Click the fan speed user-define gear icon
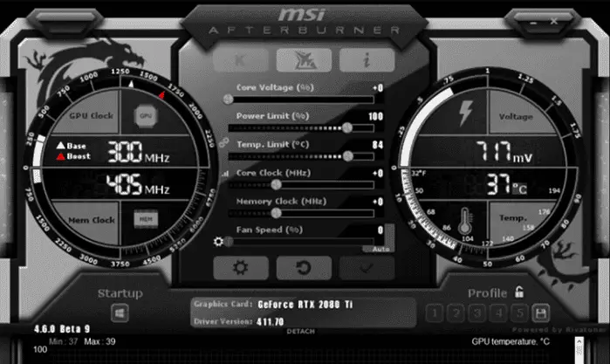This screenshot has width=610, height=364. [218, 242]
